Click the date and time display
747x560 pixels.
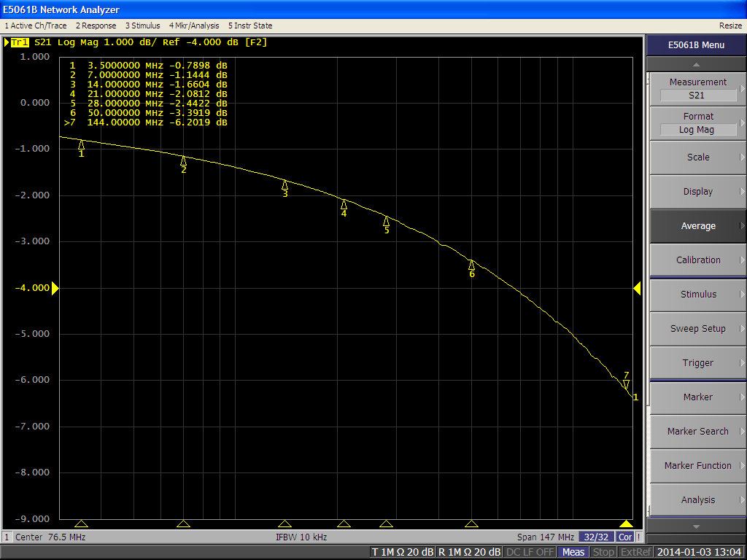click(x=699, y=553)
